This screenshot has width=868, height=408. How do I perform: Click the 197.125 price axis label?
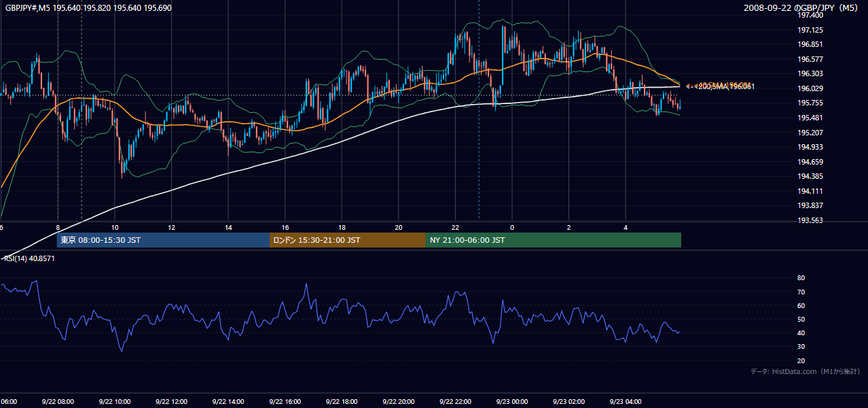[811, 30]
